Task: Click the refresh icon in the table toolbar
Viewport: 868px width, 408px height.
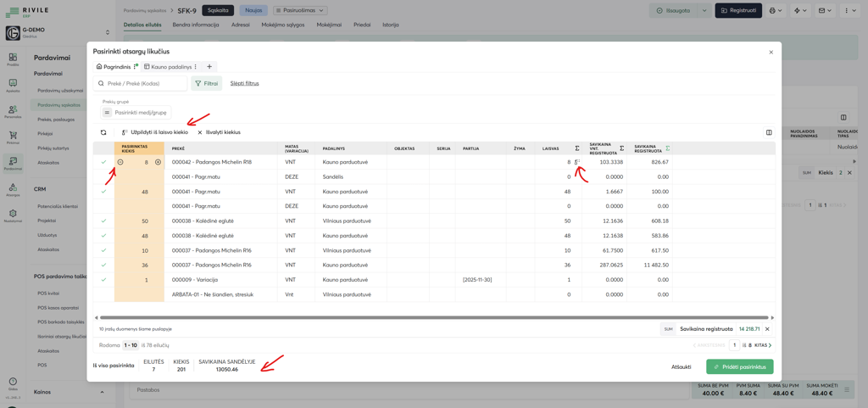Action: 103,132
